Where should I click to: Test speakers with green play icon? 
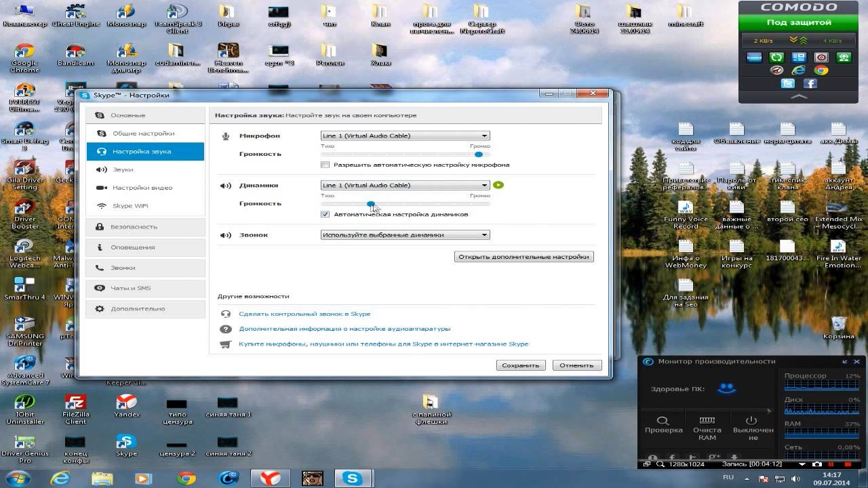pyautogui.click(x=498, y=185)
